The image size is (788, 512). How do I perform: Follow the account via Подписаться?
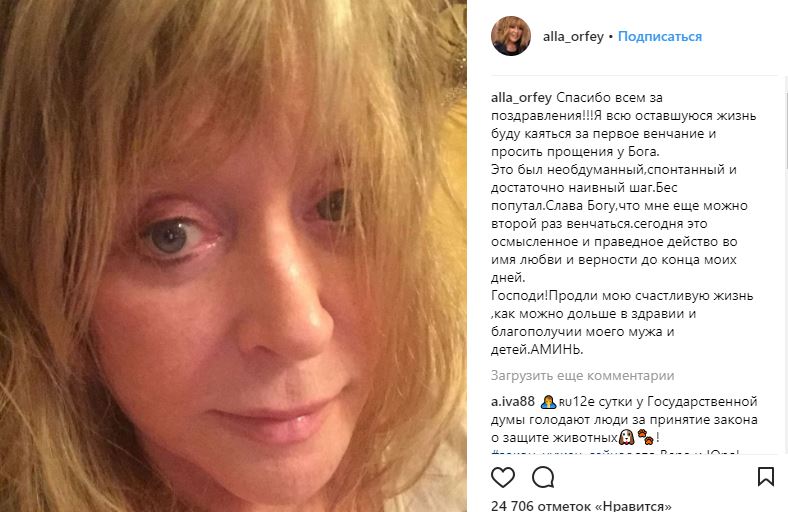point(659,36)
